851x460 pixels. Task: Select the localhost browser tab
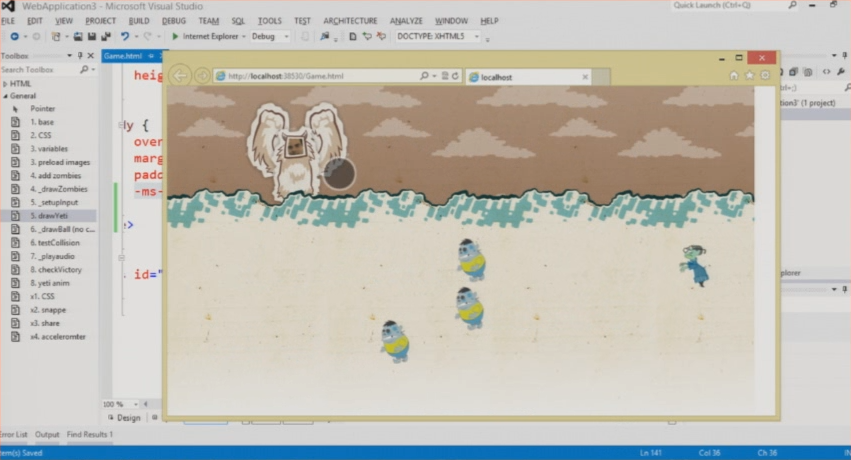[528, 77]
